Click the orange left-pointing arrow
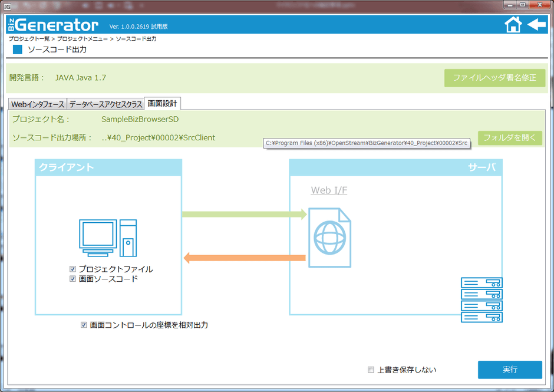Image resolution: width=554 pixels, height=392 pixels. (x=245, y=258)
